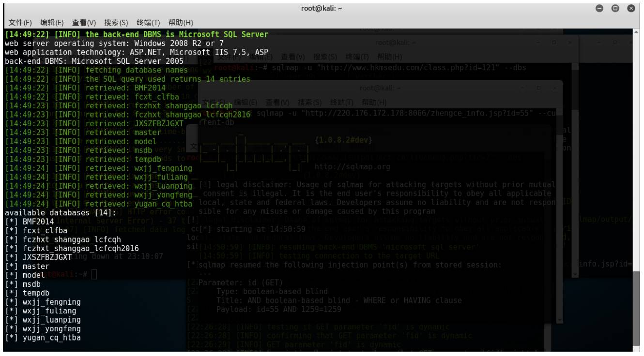Open the http://sqlmap.org link in background terminal
Screen dimensions: 644x356
pyautogui.click(x=352, y=167)
